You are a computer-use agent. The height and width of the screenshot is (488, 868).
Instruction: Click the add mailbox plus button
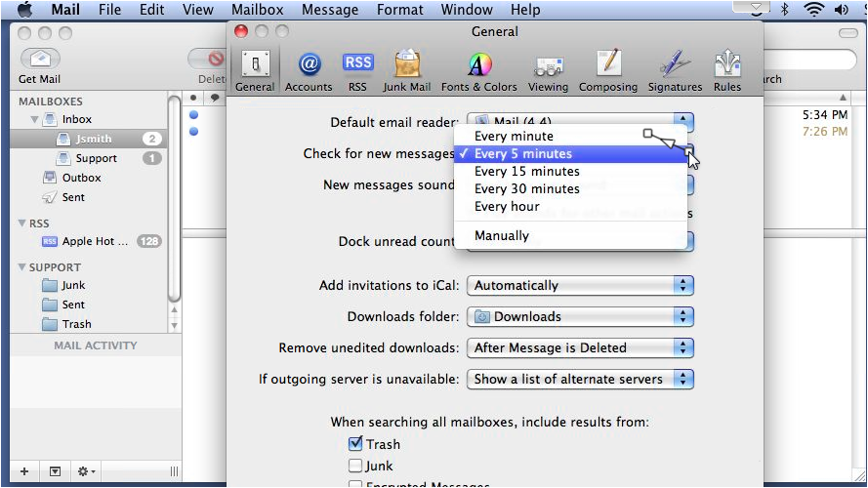coord(24,471)
